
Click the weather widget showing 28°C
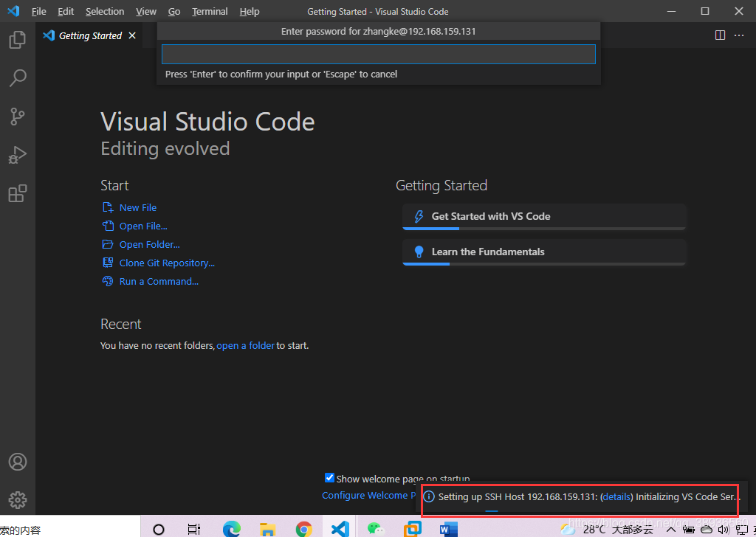(607, 530)
